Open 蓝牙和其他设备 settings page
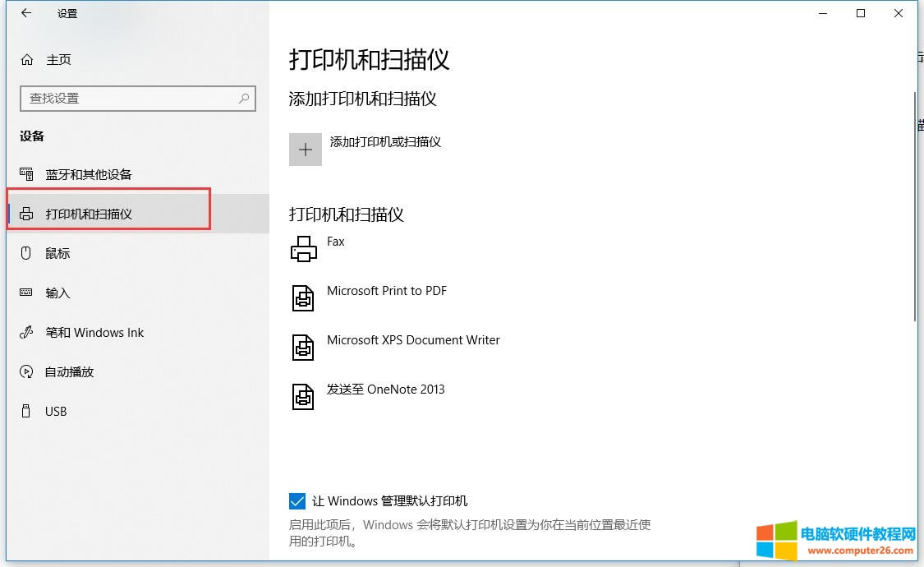This screenshot has height=567, width=924. (138, 174)
